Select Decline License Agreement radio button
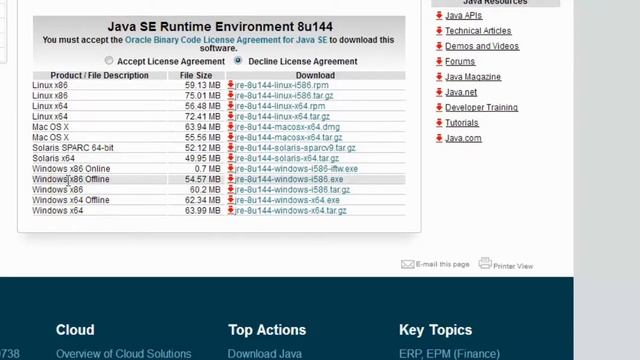 tap(238, 60)
